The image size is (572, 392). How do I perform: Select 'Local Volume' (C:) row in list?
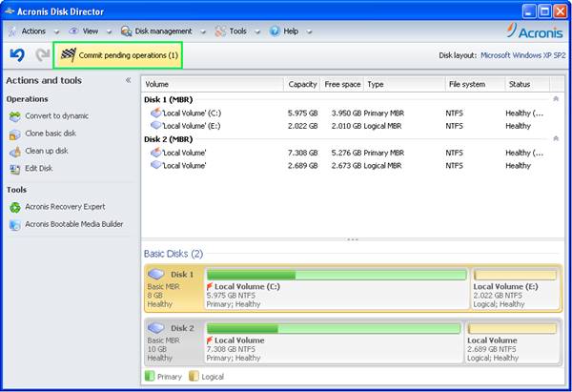pyautogui.click(x=352, y=113)
